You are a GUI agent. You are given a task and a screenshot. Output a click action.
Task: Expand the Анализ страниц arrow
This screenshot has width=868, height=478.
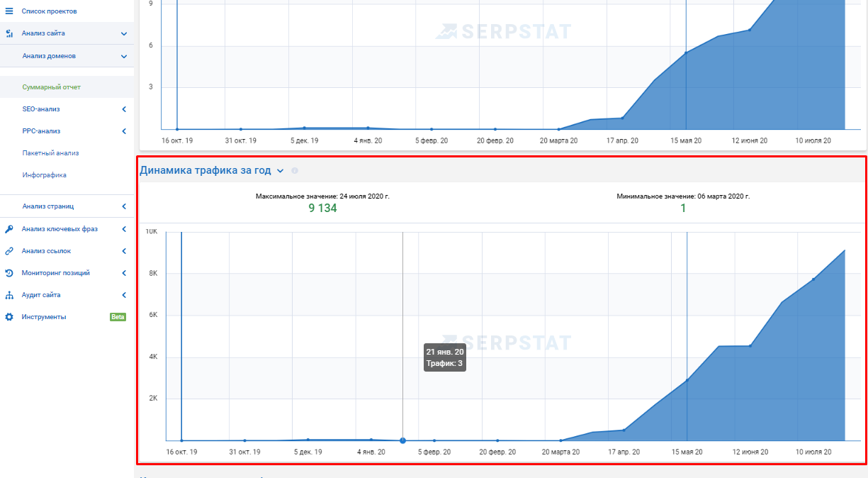point(124,206)
